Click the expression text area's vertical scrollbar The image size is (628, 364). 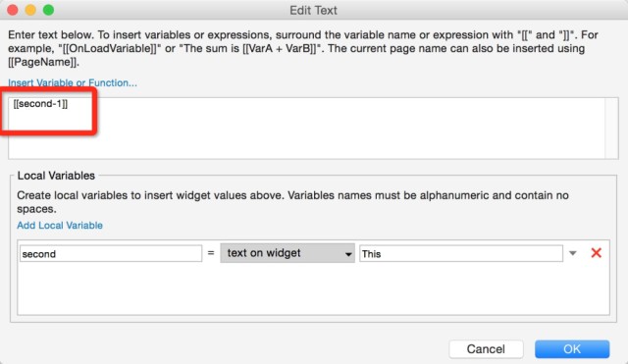coord(611,129)
